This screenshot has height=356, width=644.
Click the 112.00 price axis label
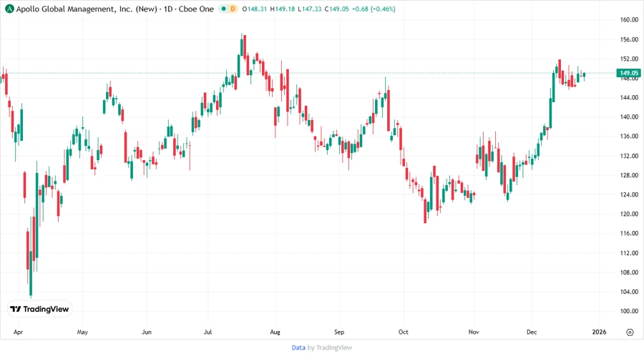[629, 253]
